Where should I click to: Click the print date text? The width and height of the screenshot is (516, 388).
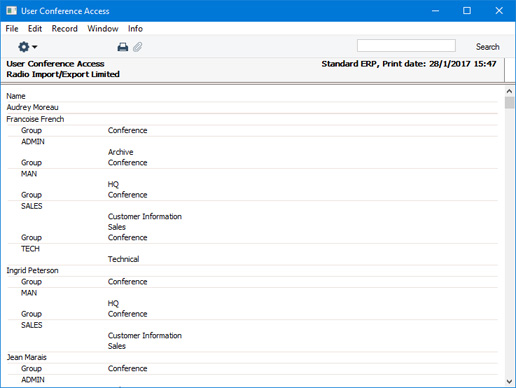[x=409, y=64]
